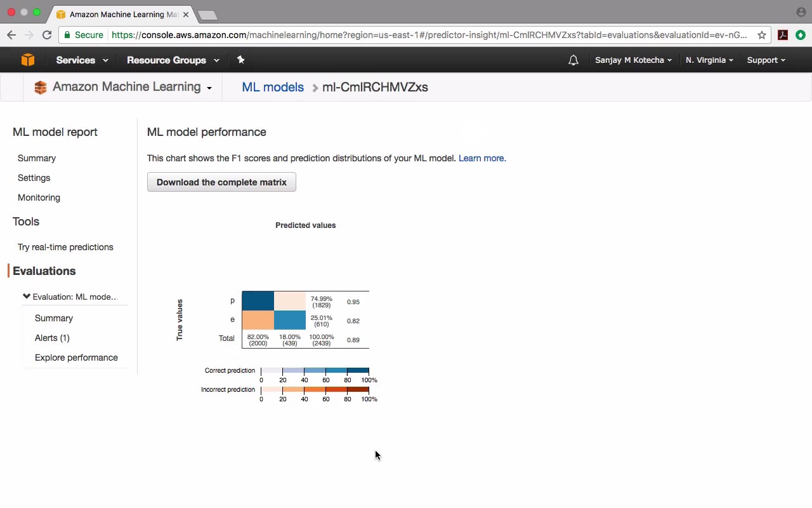Click the green extension icon in toolbar
Image resolution: width=812 pixels, height=508 pixels.
[x=801, y=35]
